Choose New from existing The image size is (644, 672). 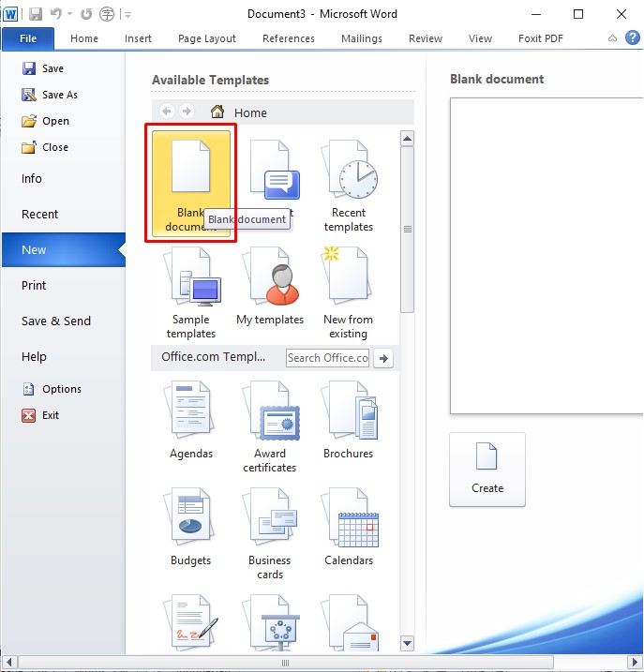(349, 292)
